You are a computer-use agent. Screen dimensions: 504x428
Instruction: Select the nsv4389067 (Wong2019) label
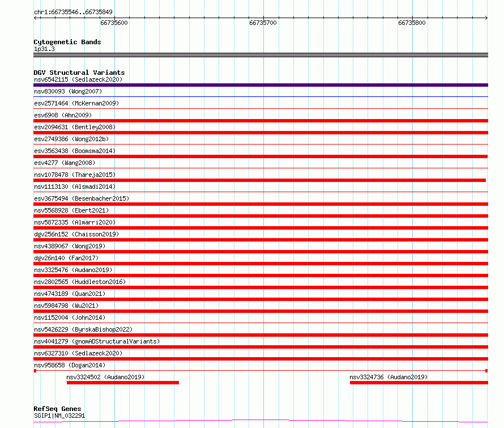[x=70, y=246]
